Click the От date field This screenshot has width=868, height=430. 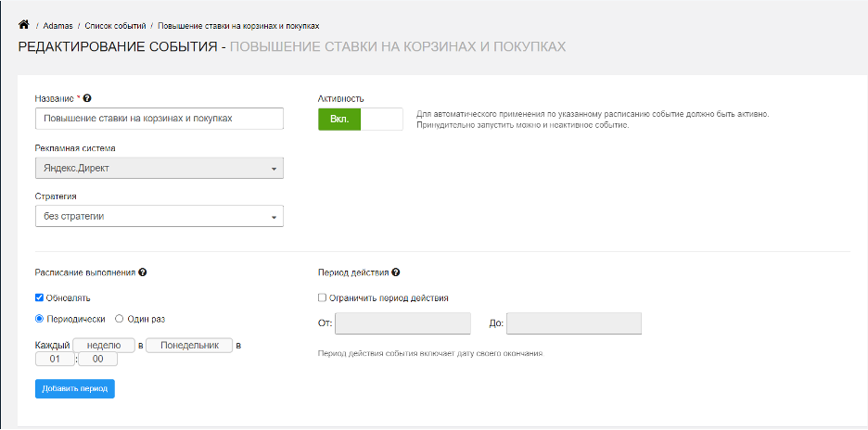[x=402, y=323]
